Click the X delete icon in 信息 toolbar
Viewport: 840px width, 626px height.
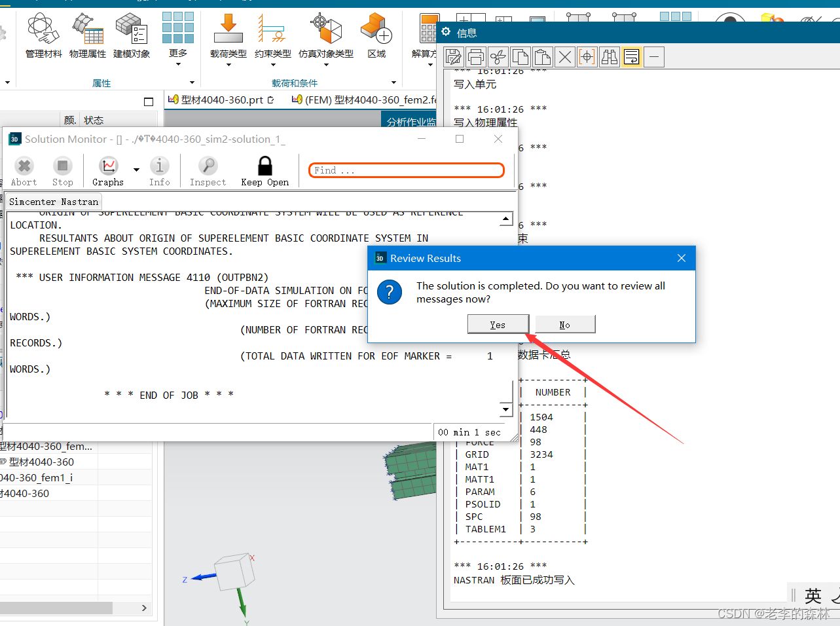565,57
